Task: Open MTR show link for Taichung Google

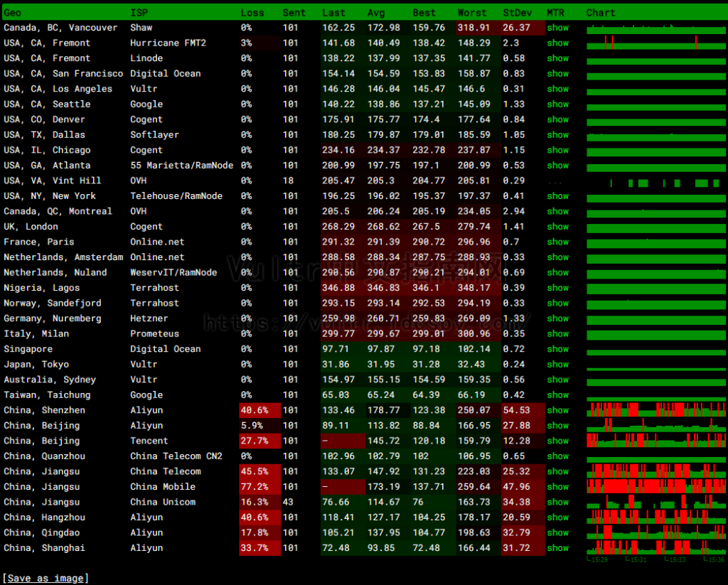Action: 557,396
